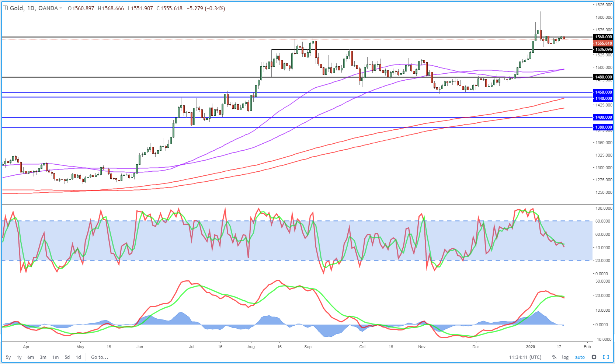
Task: Click the 2020 label on time axis
Action: point(531,347)
